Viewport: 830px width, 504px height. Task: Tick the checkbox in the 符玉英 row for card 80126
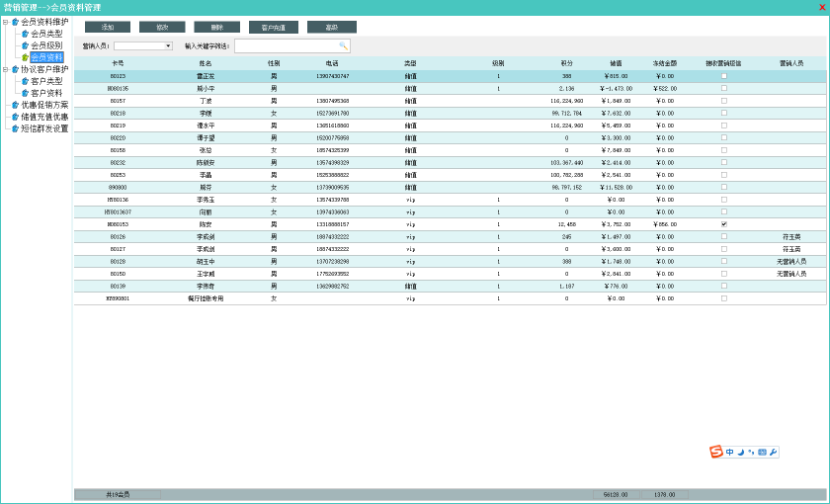[x=723, y=236]
